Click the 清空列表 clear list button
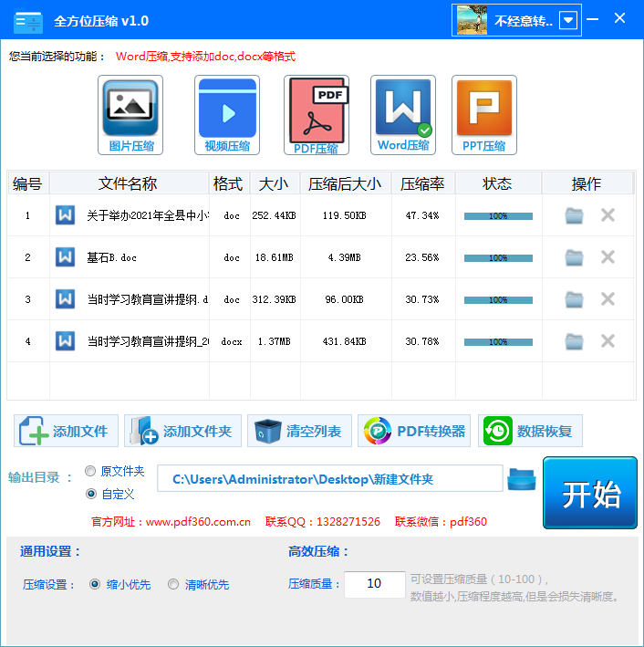The image size is (644, 647). [299, 431]
